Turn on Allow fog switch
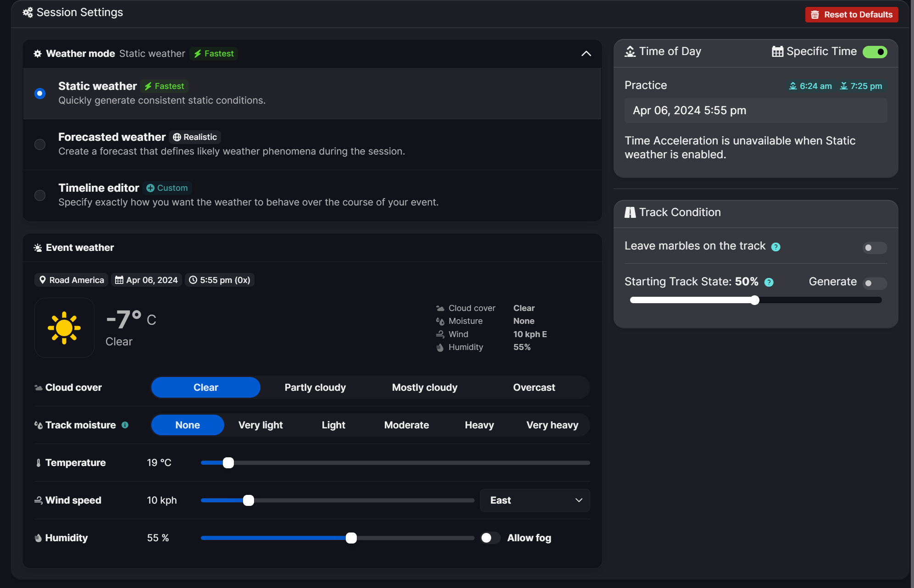This screenshot has height=588, width=914. [490, 538]
